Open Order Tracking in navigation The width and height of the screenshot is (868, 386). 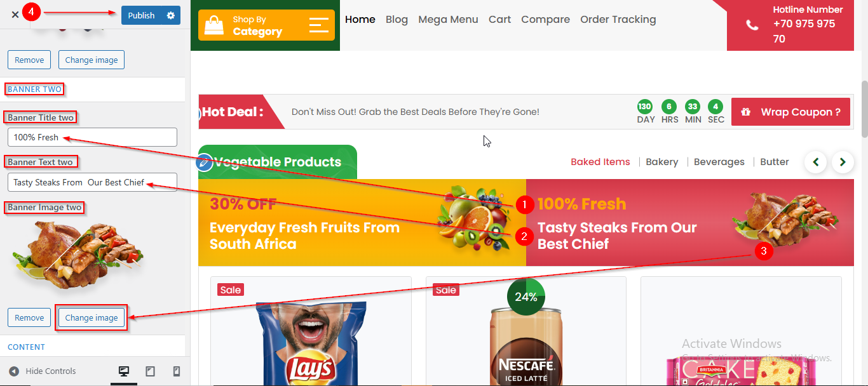click(618, 20)
